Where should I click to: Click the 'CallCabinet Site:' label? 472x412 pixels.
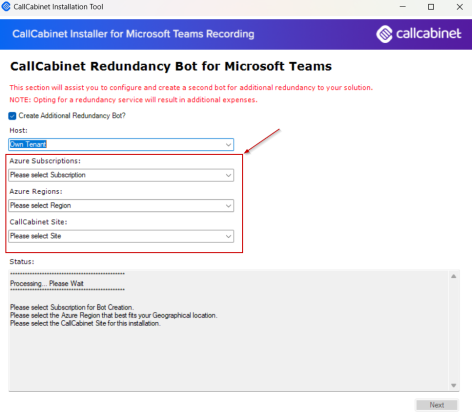click(38, 222)
